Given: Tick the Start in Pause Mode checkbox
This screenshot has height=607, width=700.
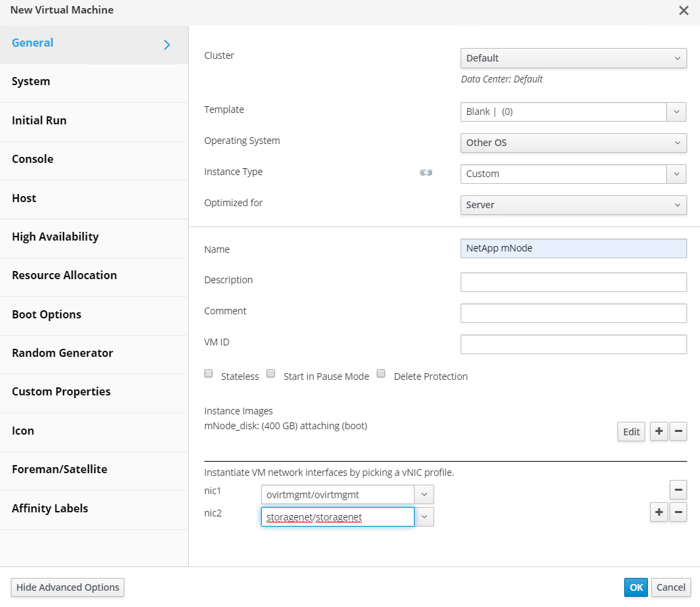Looking at the screenshot, I should [x=271, y=374].
